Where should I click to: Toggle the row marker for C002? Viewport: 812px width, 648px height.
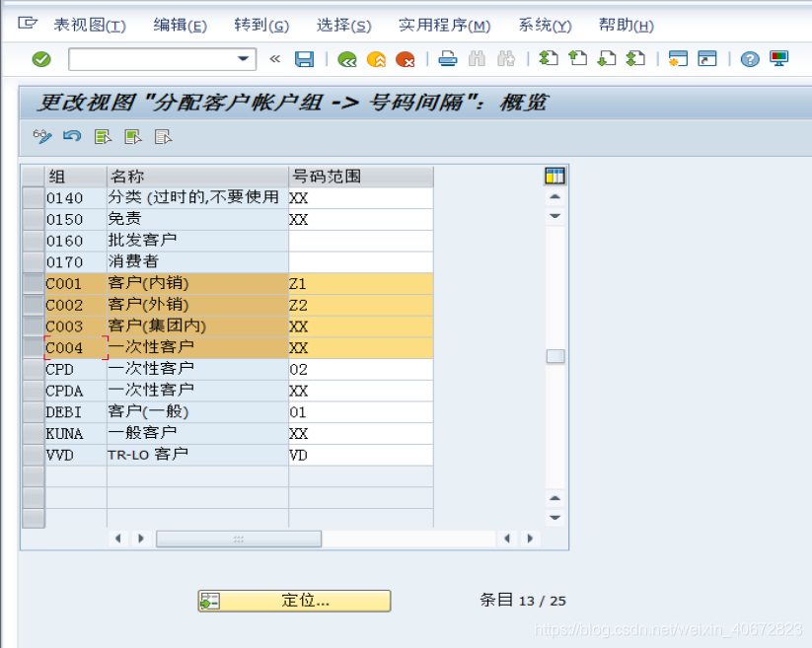pos(34,306)
